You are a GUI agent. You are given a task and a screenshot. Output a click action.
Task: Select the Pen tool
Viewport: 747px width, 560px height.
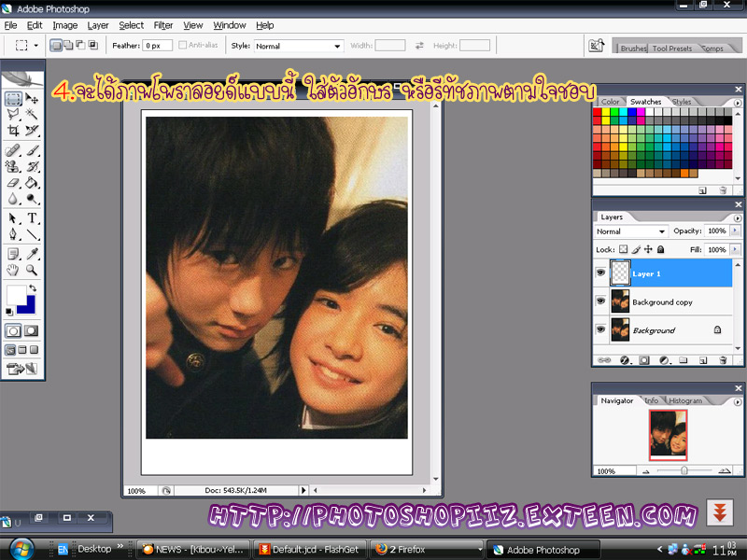click(13, 234)
